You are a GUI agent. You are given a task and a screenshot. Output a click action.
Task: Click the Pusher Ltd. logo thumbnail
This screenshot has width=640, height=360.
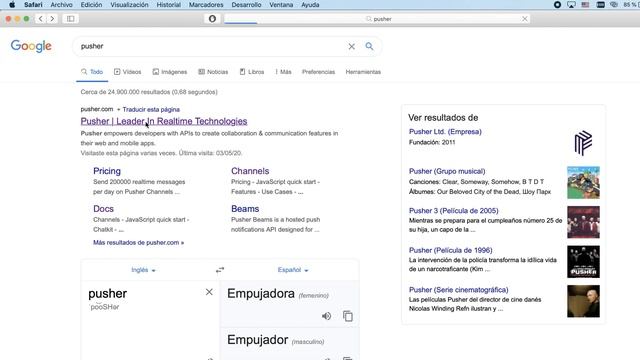pos(583,143)
